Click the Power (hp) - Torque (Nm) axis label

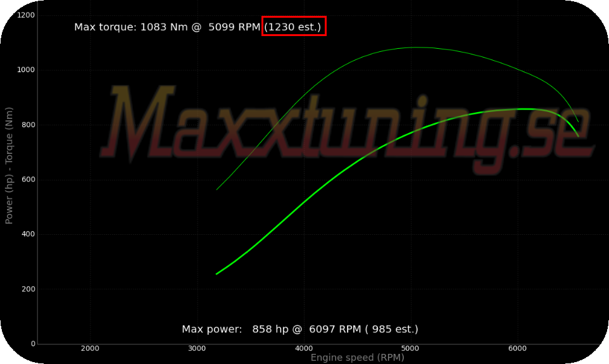(x=8, y=165)
